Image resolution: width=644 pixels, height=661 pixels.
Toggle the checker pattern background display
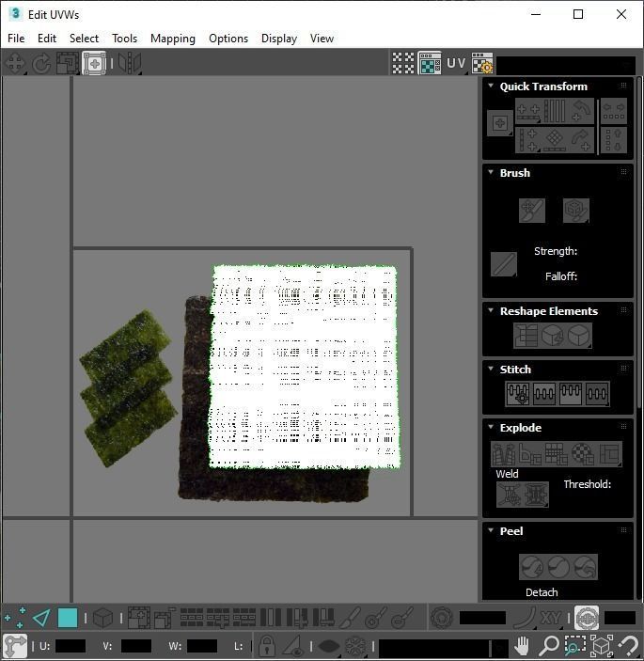tap(403, 63)
